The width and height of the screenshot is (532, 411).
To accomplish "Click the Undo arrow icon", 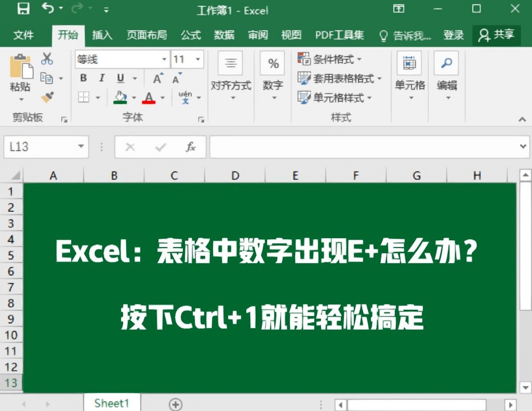I will 48,8.
